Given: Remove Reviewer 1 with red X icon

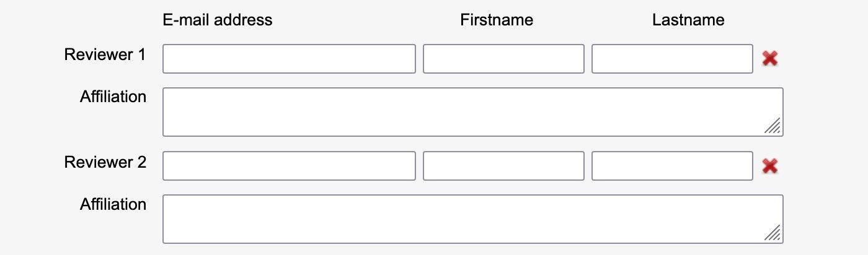Looking at the screenshot, I should (770, 59).
